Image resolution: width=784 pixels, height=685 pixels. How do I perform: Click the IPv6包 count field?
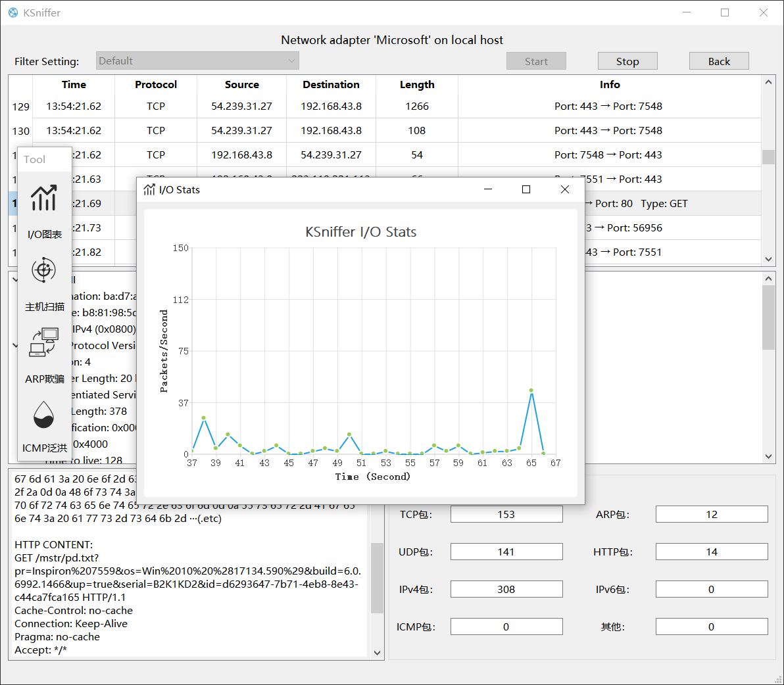[712, 589]
